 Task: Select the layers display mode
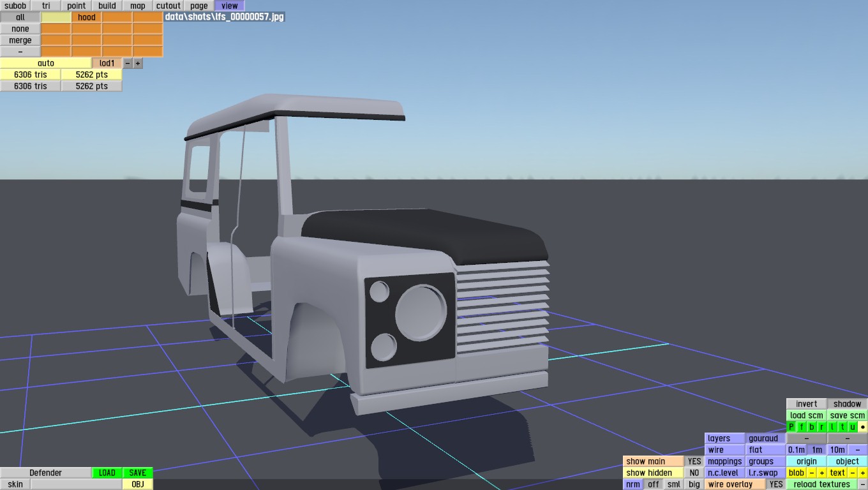click(725, 438)
